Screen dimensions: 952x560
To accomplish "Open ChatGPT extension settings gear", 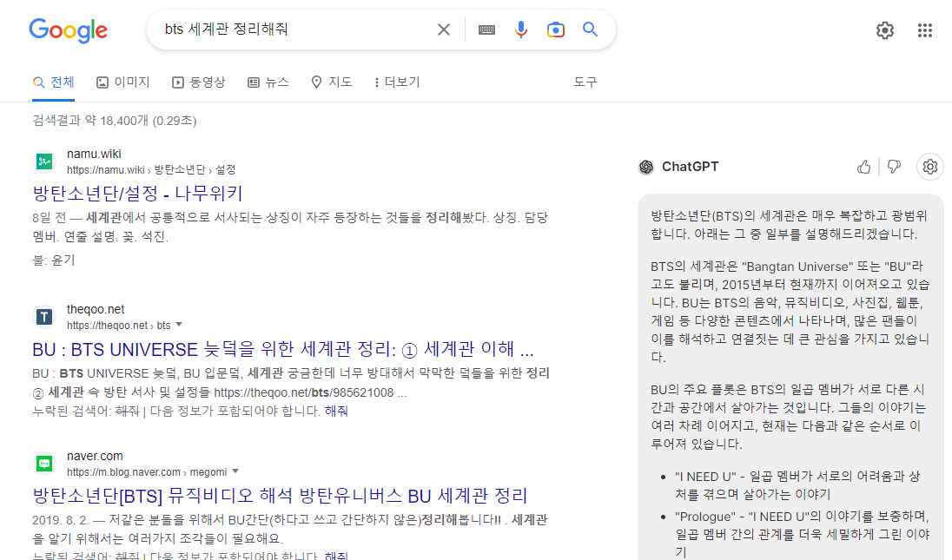I will (x=929, y=166).
